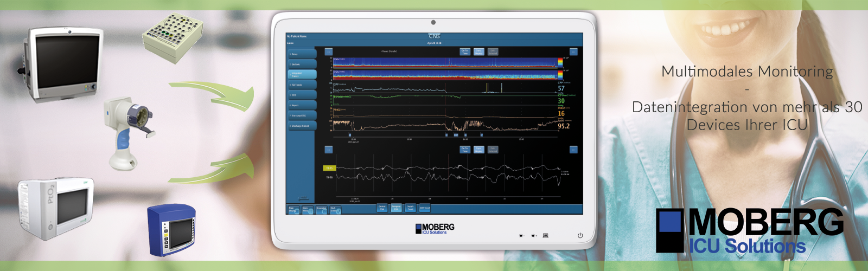Step forward in DSA trend panel
This screenshot has height=271, width=868.
coord(573,52)
